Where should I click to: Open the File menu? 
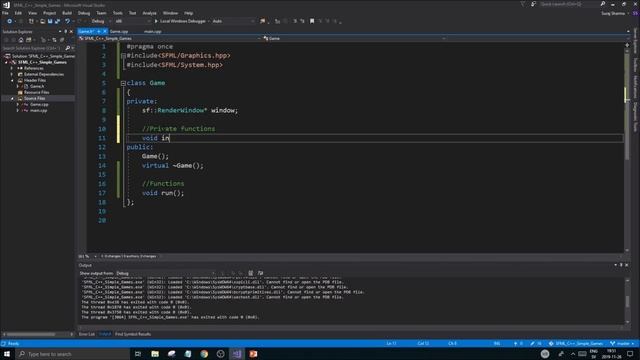[5, 13]
